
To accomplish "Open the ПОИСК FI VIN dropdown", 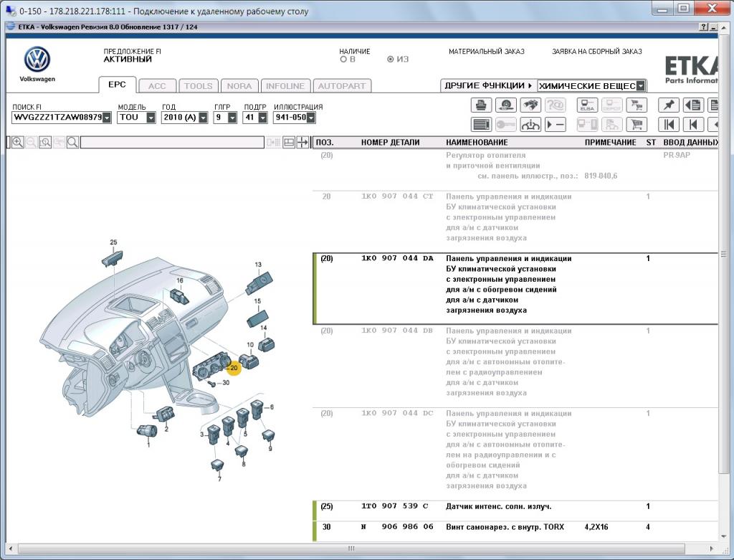I will pos(107,118).
